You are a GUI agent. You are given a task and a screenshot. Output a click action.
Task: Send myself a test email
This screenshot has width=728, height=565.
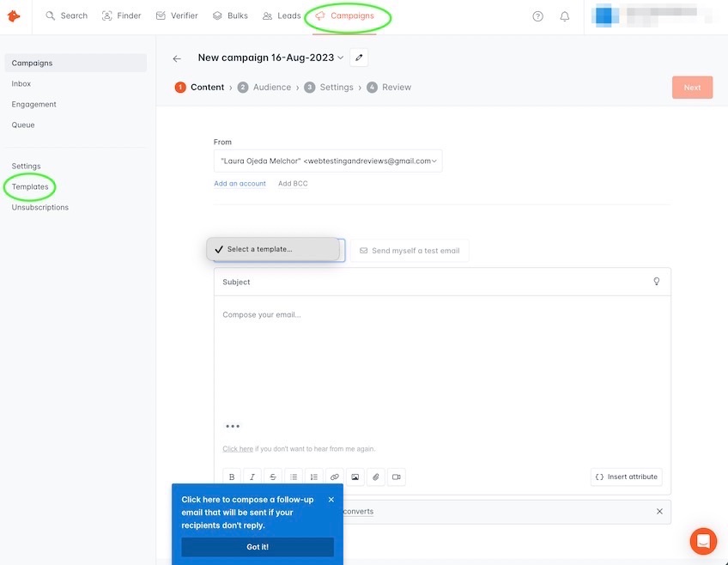click(409, 251)
